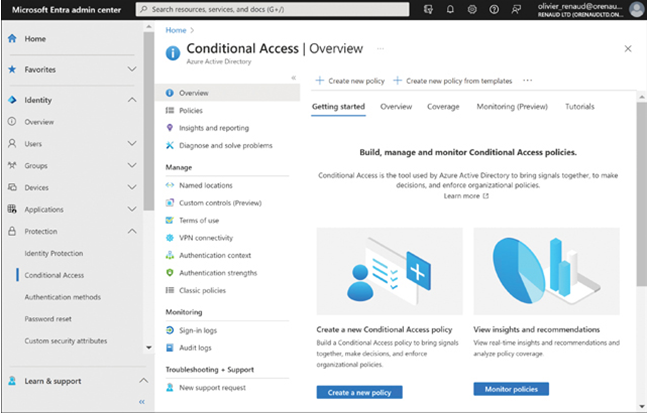Expand the Favorites section
This screenshot has width=647, height=415.
point(132,69)
